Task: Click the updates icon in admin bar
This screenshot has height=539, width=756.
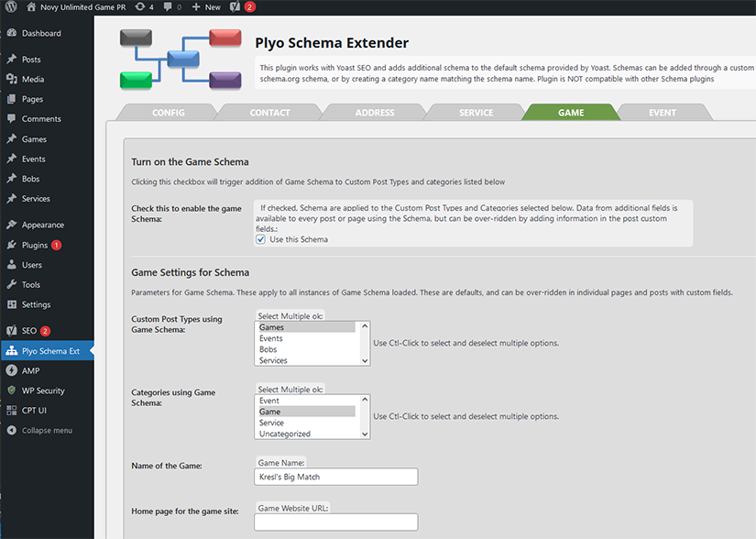Action: [x=144, y=6]
